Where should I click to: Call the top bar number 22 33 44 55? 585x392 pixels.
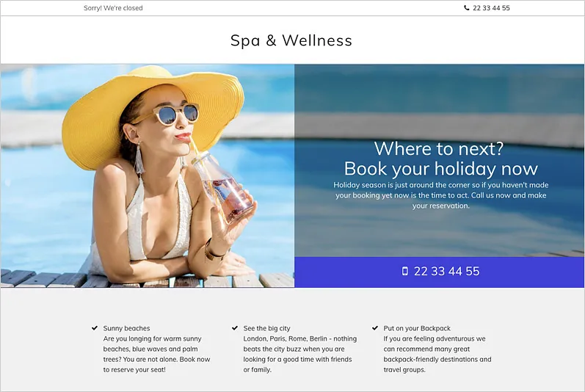[x=491, y=8]
